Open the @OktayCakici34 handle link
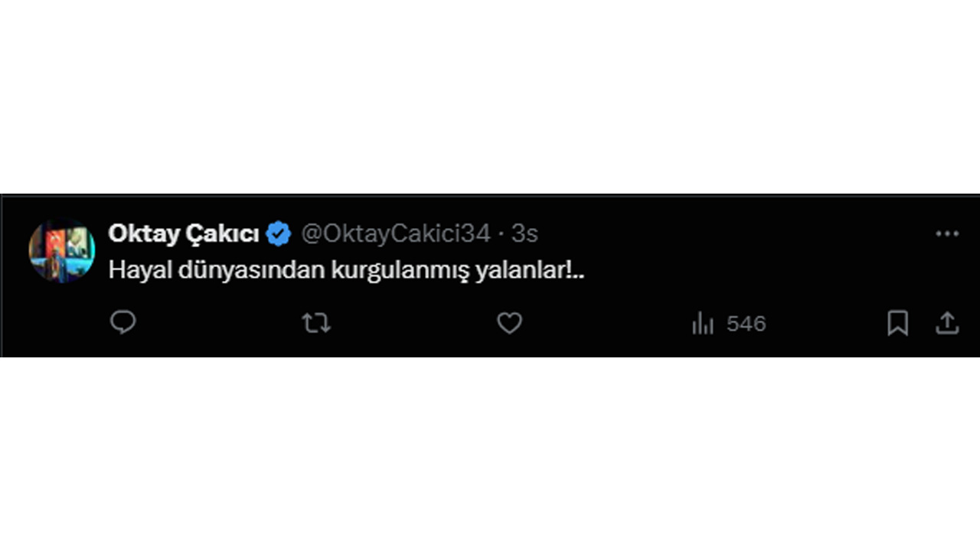This screenshot has width=980, height=551. (x=395, y=234)
